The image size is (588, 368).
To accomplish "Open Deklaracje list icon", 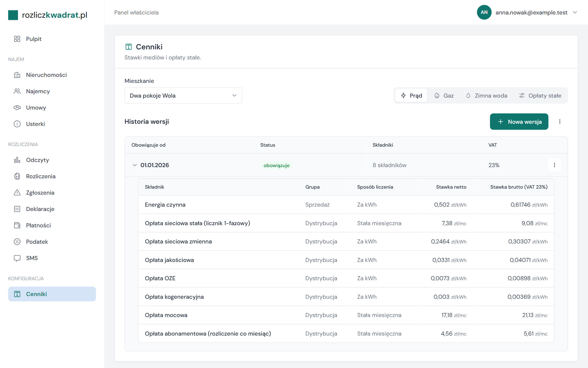I will (17, 209).
